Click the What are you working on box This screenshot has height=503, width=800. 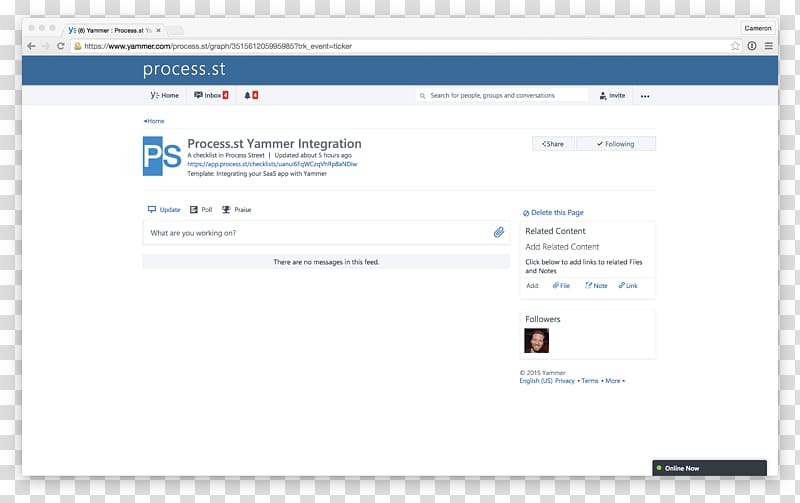[x=326, y=233]
